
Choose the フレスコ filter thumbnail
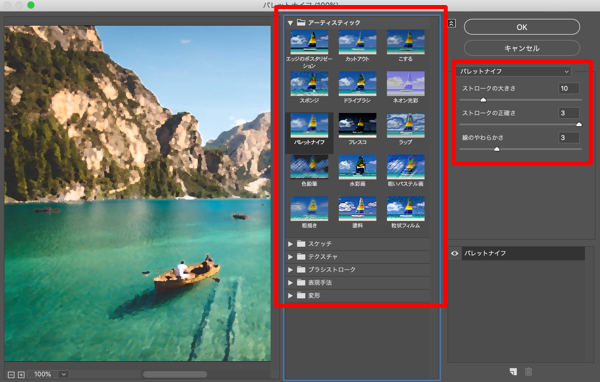point(357,126)
